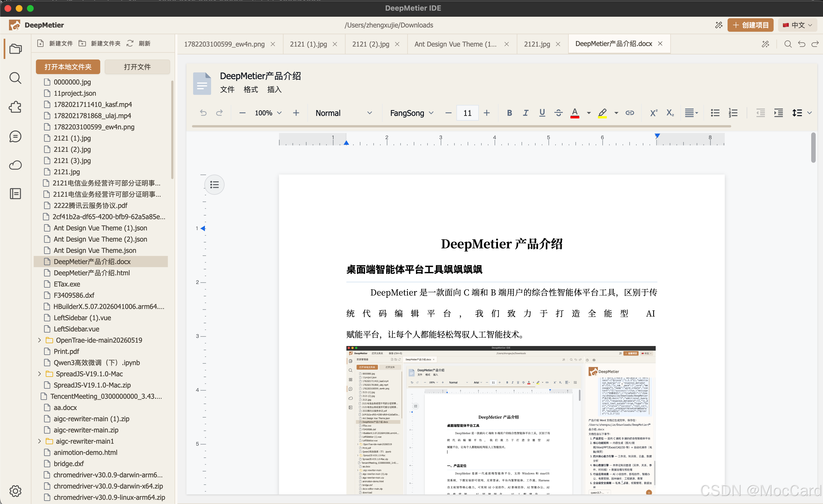Screen dimensions: 823x504
Task: Open the Normal paragraph style dropdown
Action: (344, 113)
